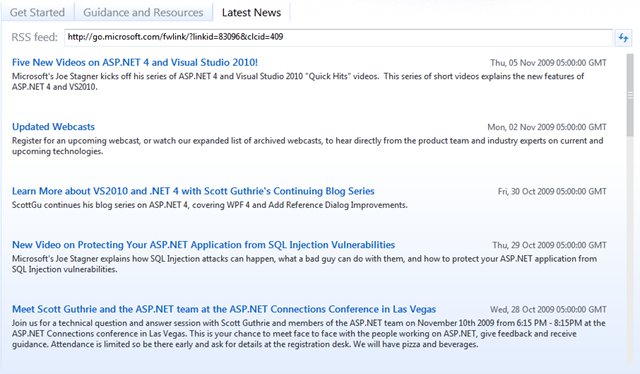Click description starting "Register for an upcoming webcast"
This screenshot has height=374, width=640.
coord(307,146)
